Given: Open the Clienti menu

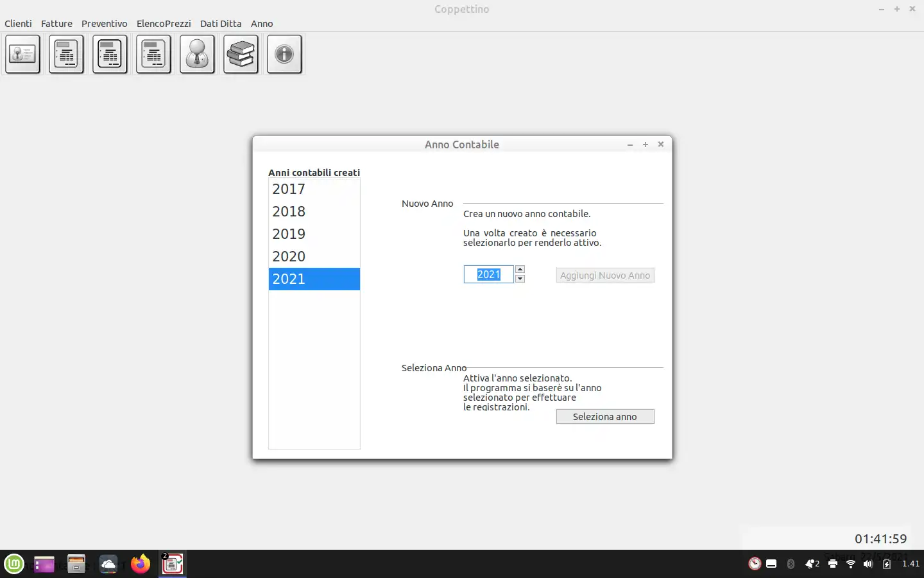Looking at the screenshot, I should coord(18,24).
